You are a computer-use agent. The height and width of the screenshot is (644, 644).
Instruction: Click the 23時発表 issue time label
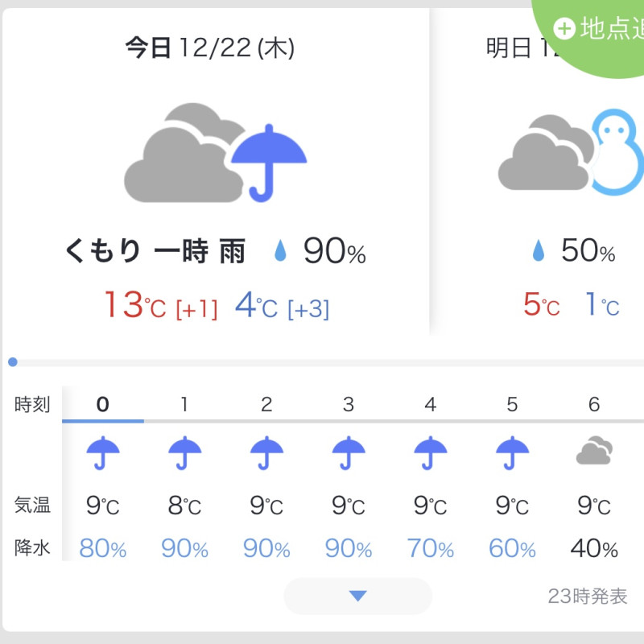[x=588, y=597]
